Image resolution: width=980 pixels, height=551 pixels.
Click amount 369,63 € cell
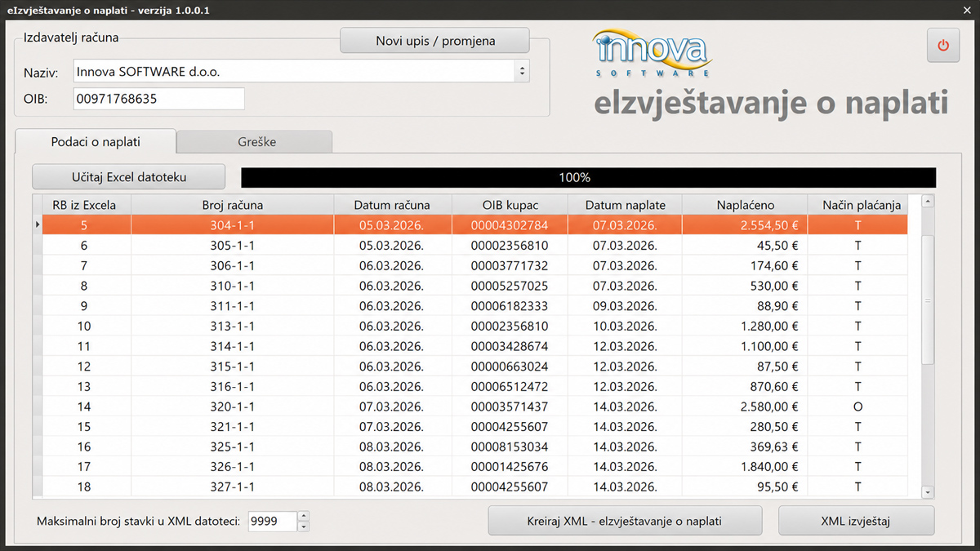pos(745,447)
